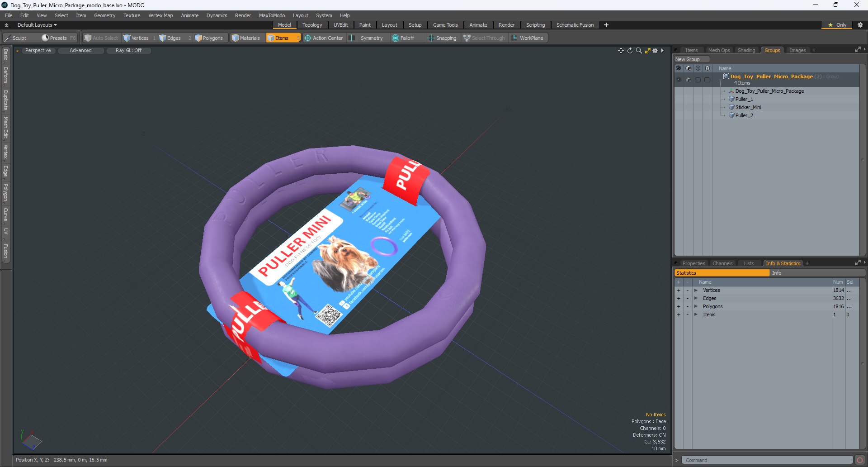Screen dimensions: 868x467
Task: Open the Geometry menu
Action: point(104,15)
